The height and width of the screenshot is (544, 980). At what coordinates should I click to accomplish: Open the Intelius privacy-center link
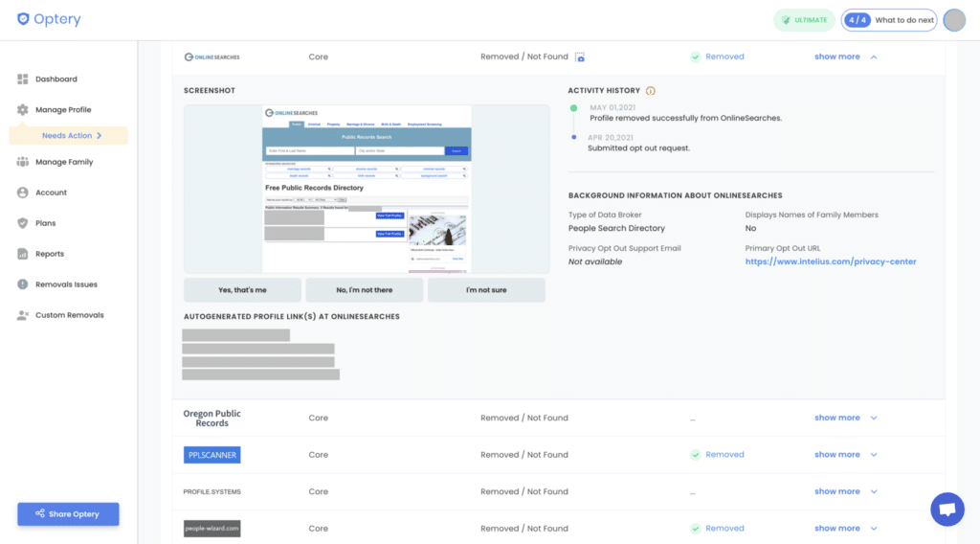click(x=831, y=262)
